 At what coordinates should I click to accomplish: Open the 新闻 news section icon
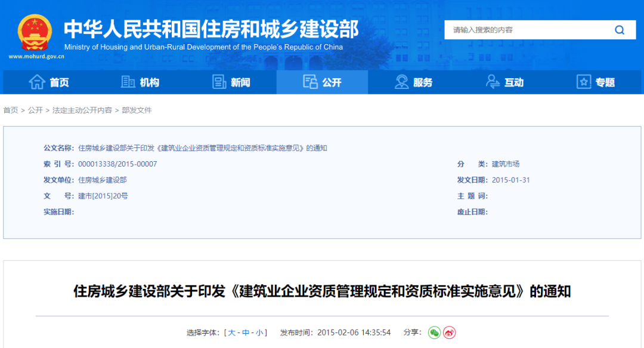(x=219, y=82)
